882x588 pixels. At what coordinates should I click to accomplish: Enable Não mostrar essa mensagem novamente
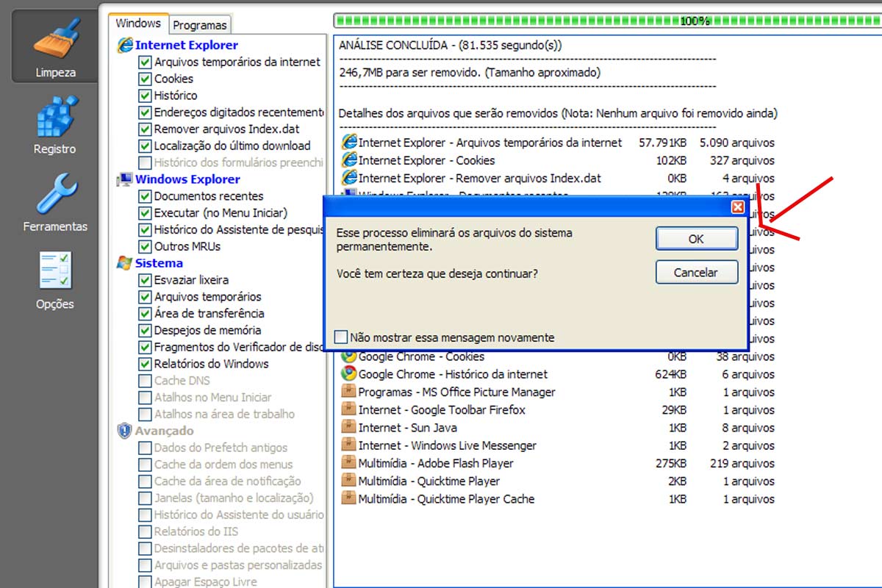tap(340, 336)
